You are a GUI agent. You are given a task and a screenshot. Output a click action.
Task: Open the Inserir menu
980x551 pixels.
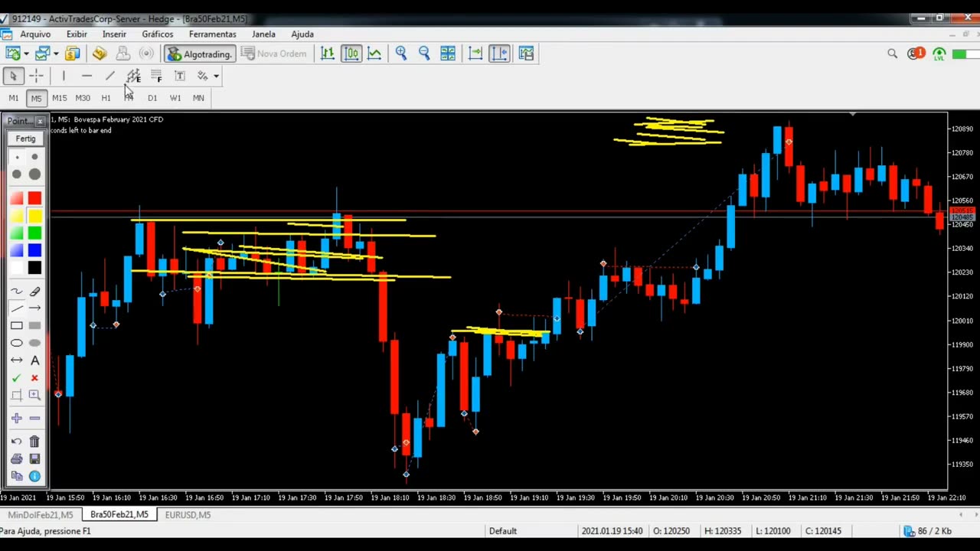[114, 34]
